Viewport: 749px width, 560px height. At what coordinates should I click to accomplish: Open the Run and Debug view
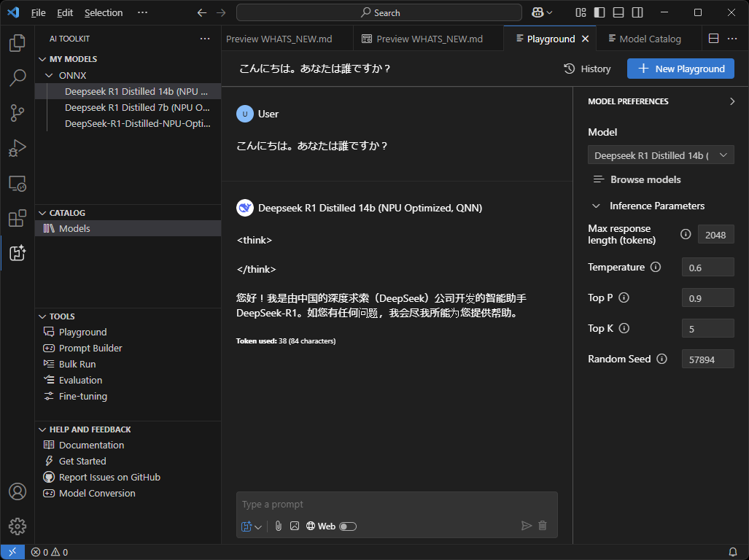point(18,148)
